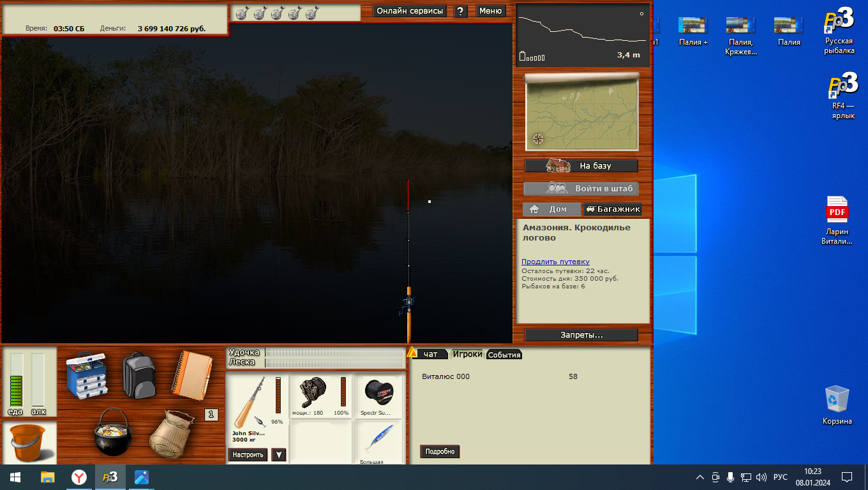Open the rolled area map

point(581,112)
